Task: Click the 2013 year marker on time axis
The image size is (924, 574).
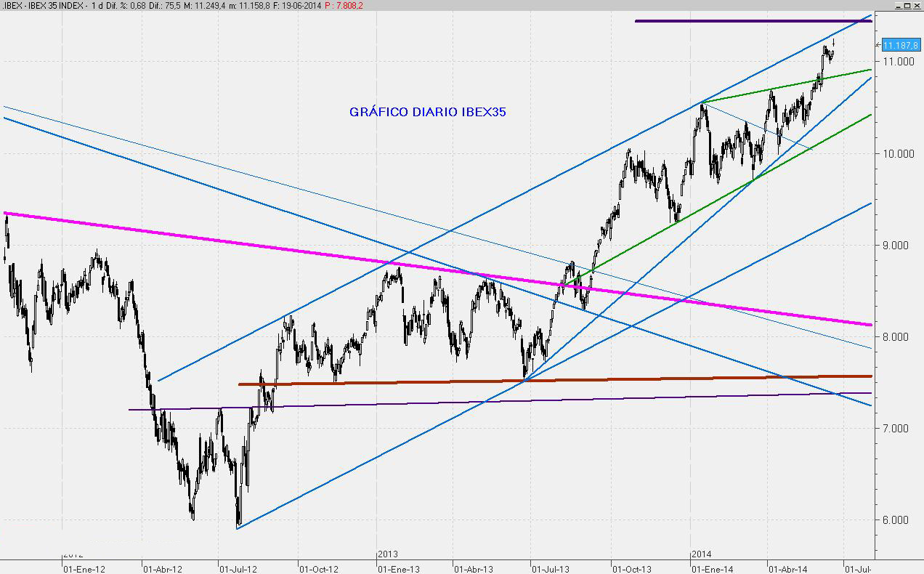Action: pos(387,554)
